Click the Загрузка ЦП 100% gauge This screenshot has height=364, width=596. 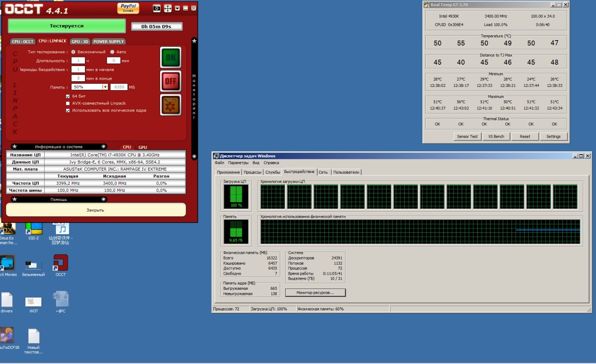(236, 196)
